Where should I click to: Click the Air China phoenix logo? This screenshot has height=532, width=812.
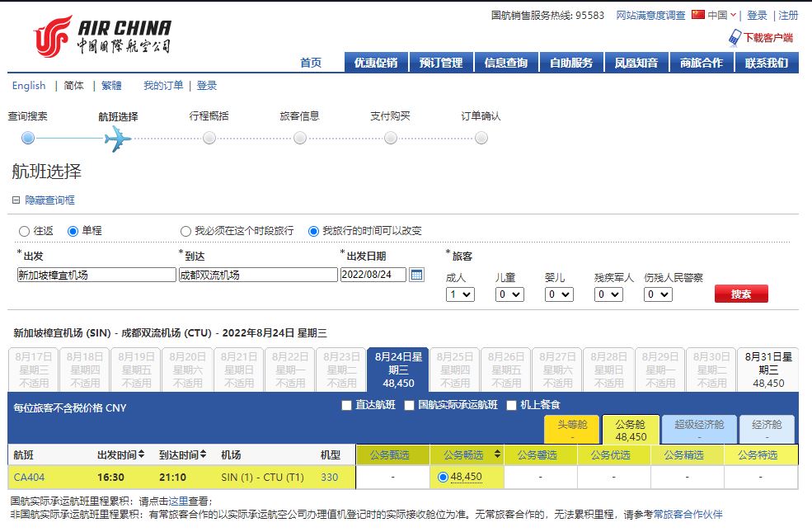point(53,37)
